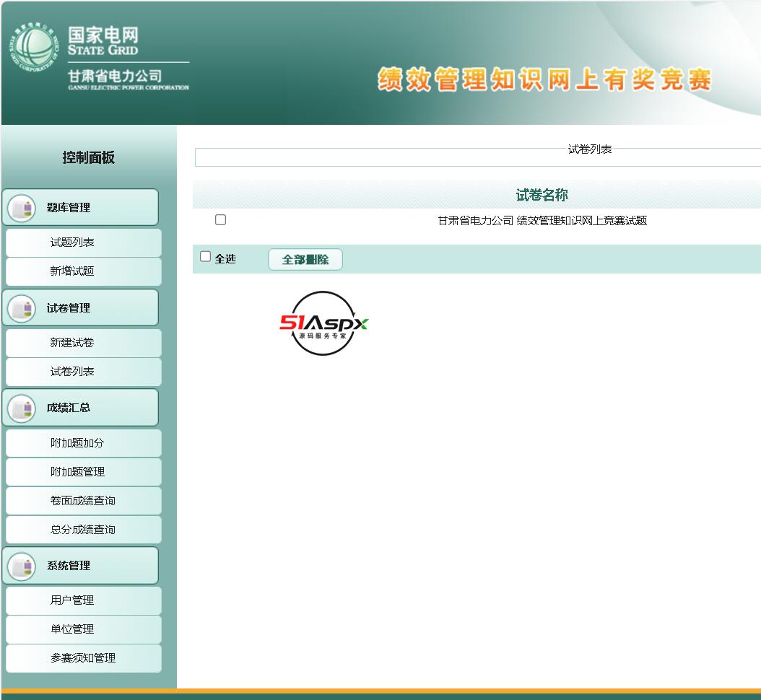Image resolution: width=761 pixels, height=700 pixels.
Task: Open 单位管理 in the sidebar
Action: click(72, 629)
